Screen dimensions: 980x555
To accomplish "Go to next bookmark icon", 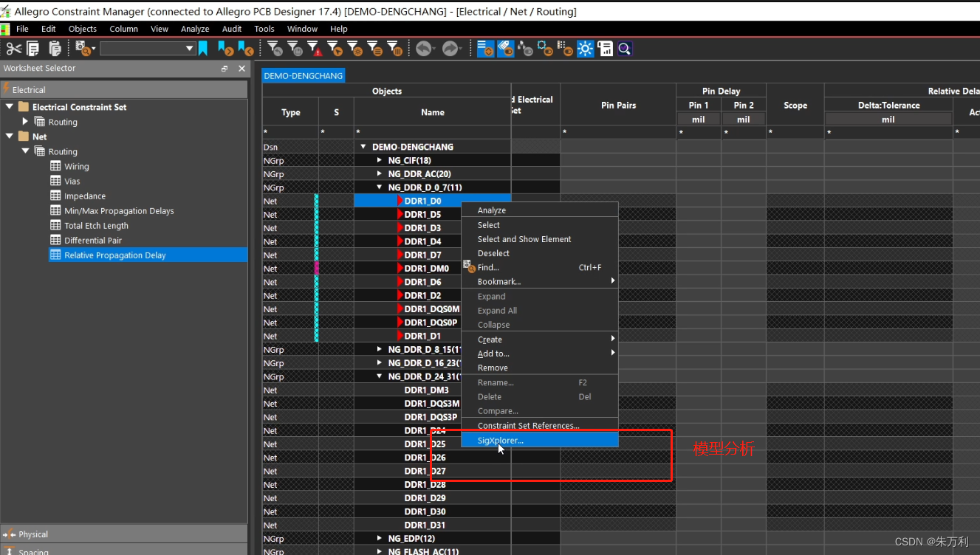I will [x=225, y=49].
